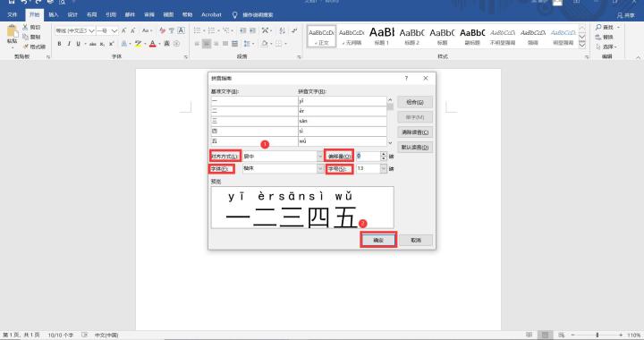Toggle Bold formatting
Image resolution: width=644 pixels, height=340 pixels.
(59, 44)
